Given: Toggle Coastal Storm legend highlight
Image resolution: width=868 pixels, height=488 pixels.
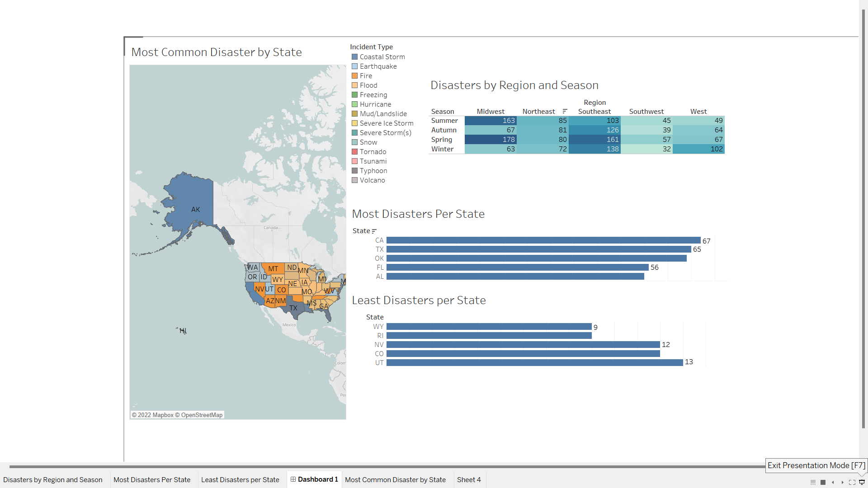Looking at the screenshot, I should tap(382, 57).
